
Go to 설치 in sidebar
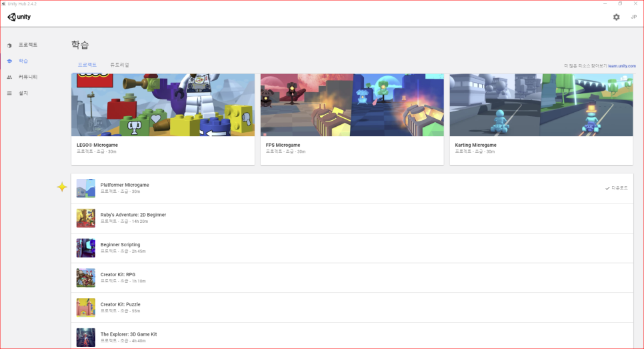point(23,93)
